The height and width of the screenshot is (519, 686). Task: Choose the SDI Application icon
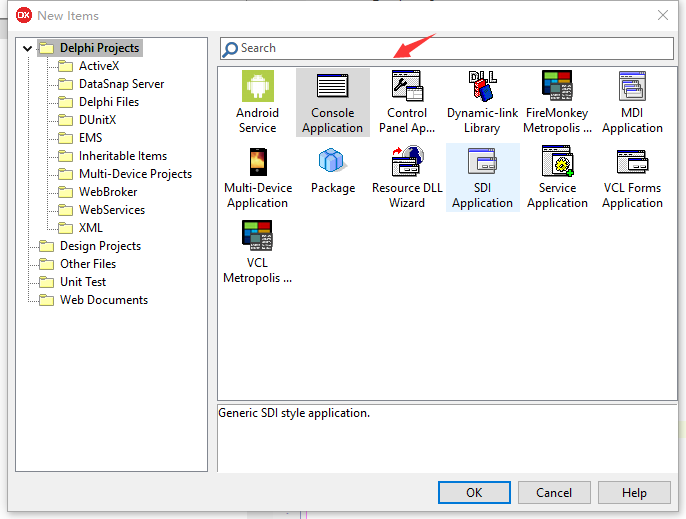tap(482, 161)
